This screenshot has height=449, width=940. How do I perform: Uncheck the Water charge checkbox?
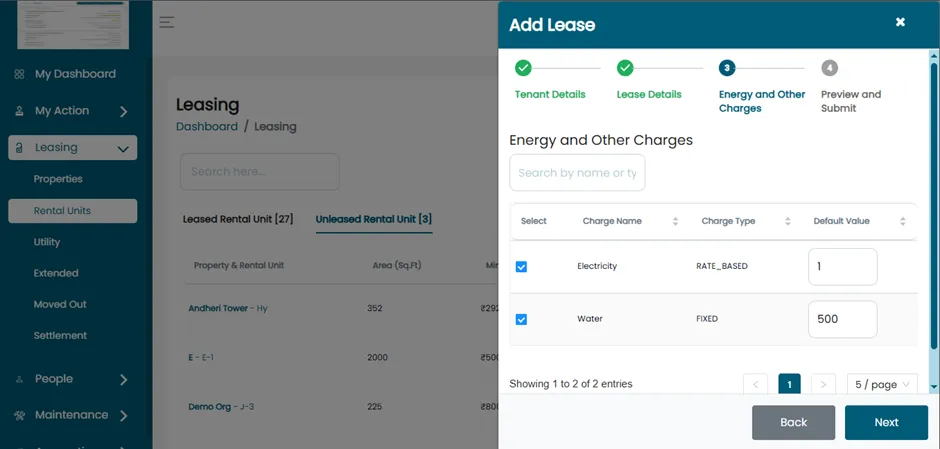[x=522, y=320]
